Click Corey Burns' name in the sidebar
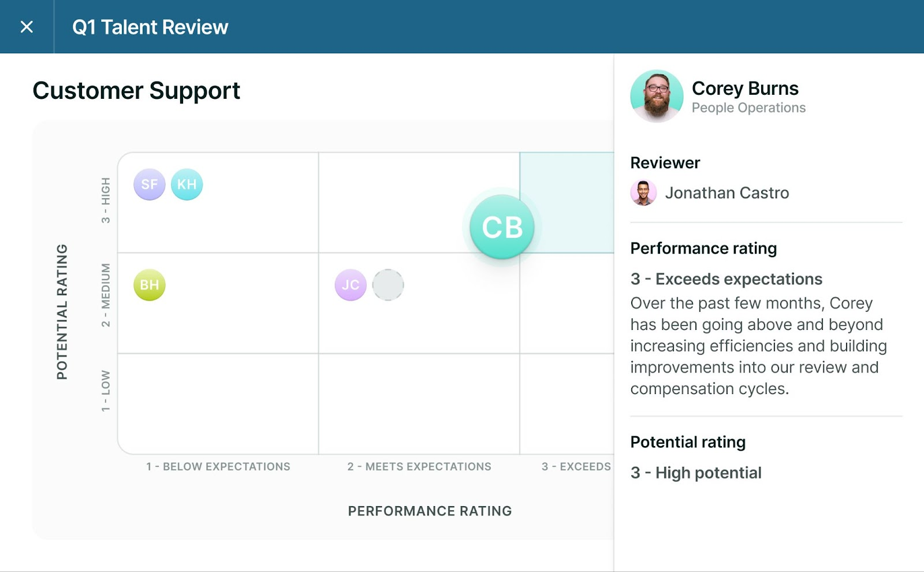This screenshot has width=924, height=572. [746, 88]
